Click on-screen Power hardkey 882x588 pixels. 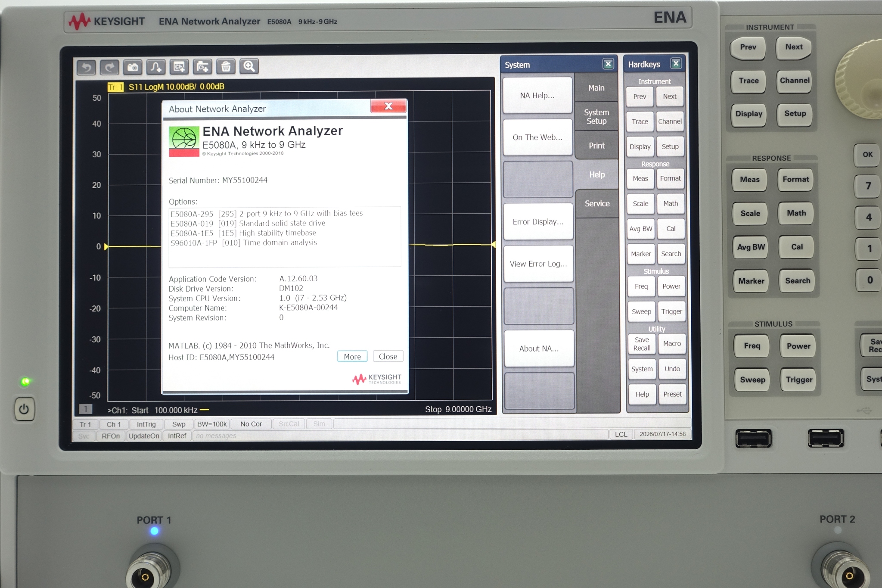click(x=671, y=286)
